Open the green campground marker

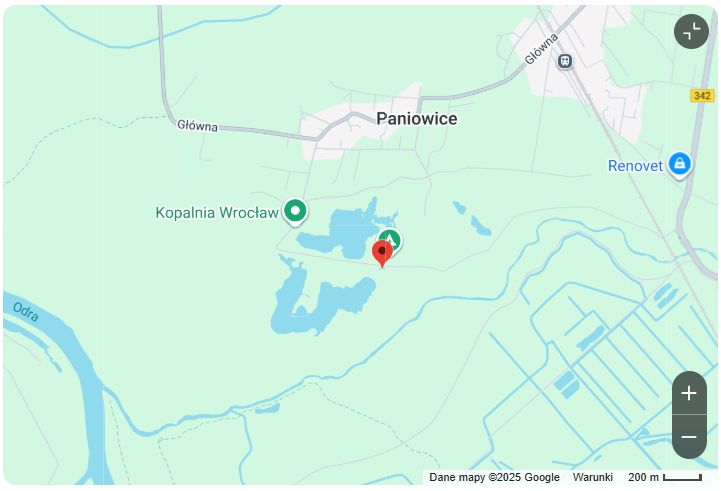click(x=391, y=238)
